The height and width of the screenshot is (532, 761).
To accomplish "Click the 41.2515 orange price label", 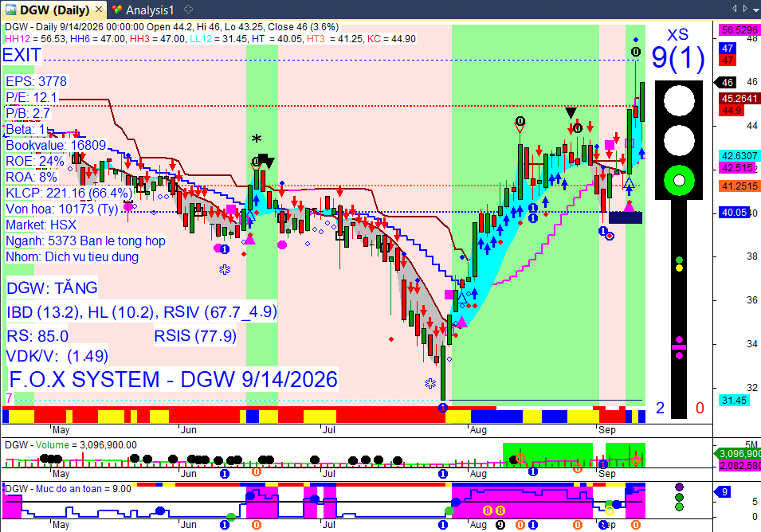I will click(739, 186).
